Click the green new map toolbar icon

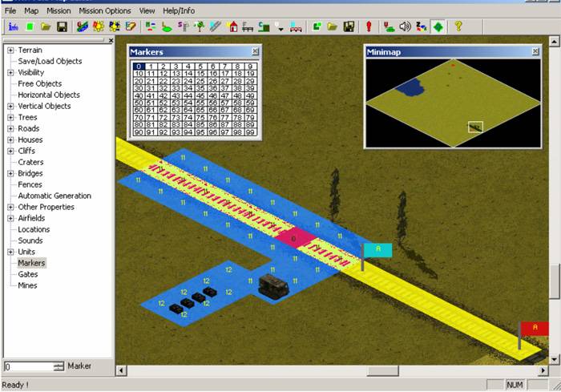click(30, 26)
